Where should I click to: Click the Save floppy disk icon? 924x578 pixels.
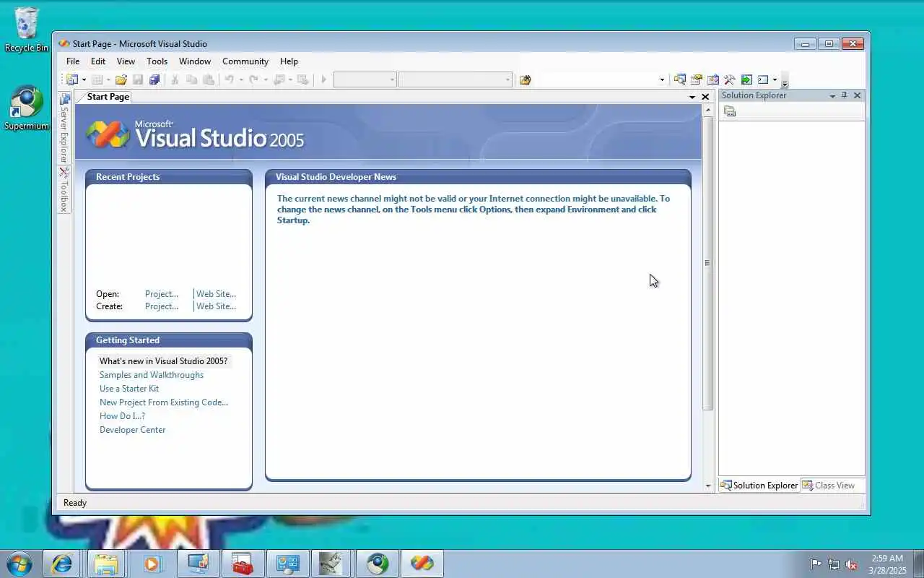click(138, 79)
